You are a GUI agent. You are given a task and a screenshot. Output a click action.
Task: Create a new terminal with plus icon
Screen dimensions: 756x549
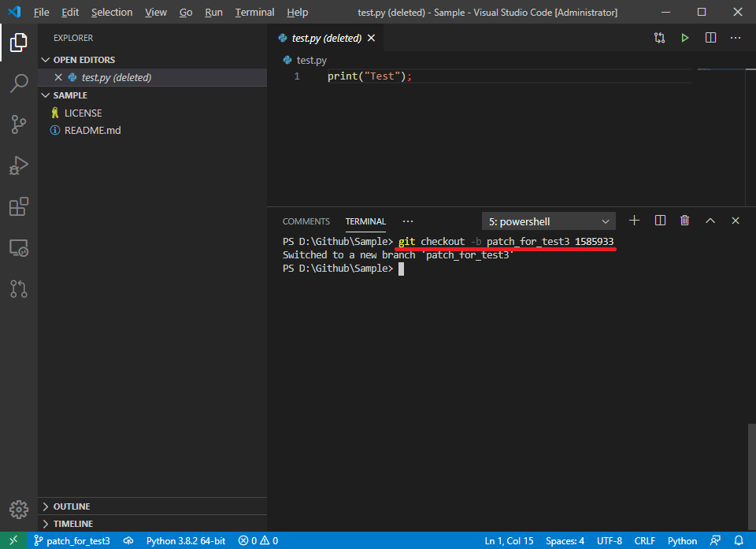tap(635, 221)
